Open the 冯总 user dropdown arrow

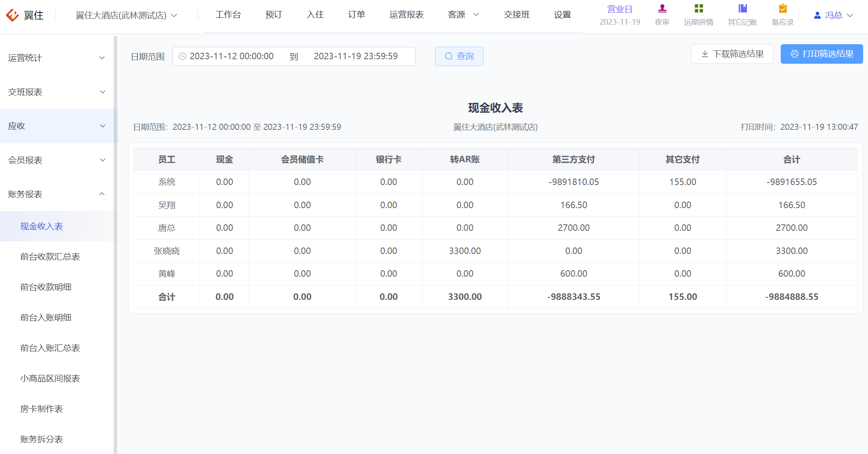pyautogui.click(x=850, y=15)
